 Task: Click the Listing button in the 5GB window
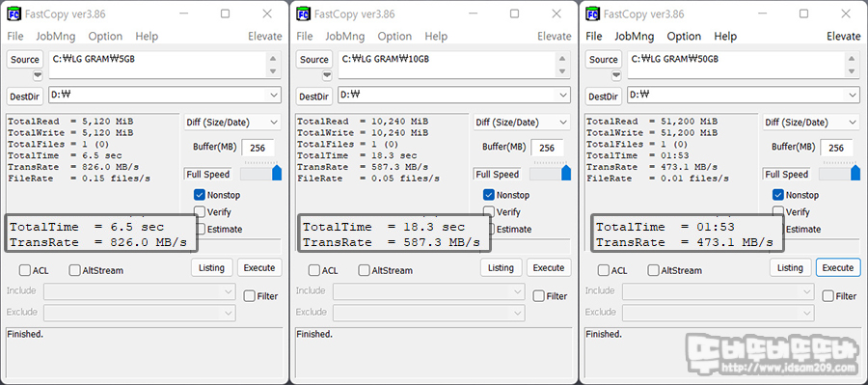coord(211,267)
